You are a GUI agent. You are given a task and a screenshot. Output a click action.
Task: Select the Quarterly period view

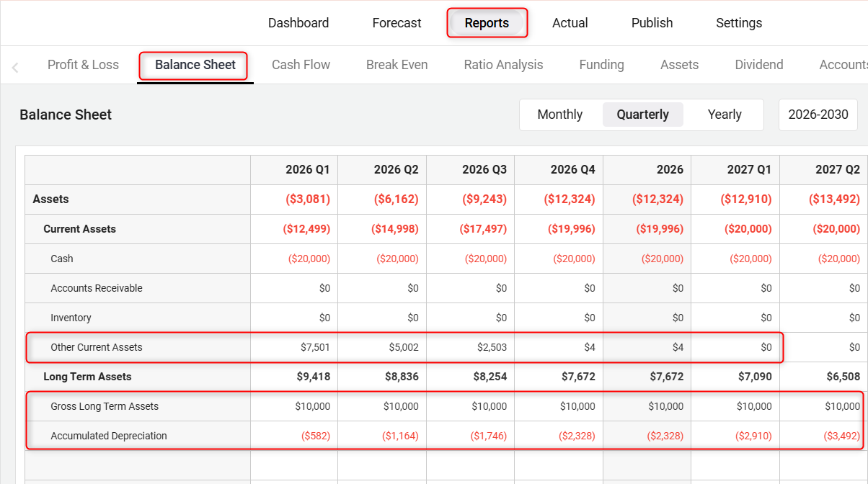642,115
